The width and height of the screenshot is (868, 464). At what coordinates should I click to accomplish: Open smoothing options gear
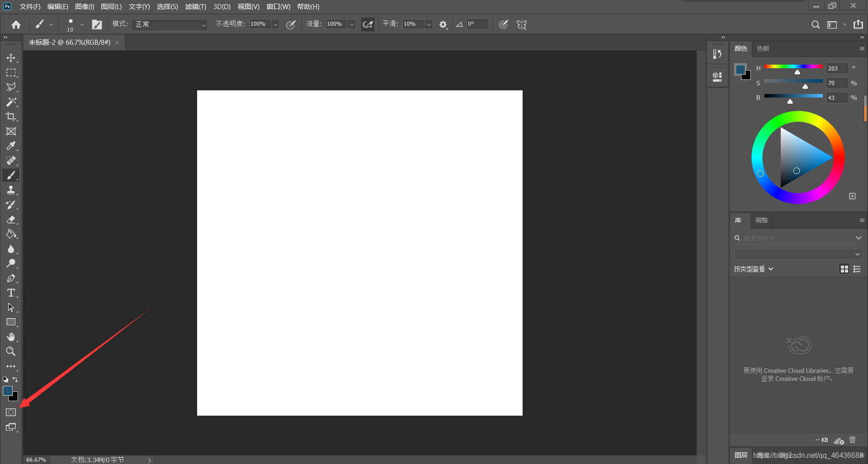tap(443, 25)
